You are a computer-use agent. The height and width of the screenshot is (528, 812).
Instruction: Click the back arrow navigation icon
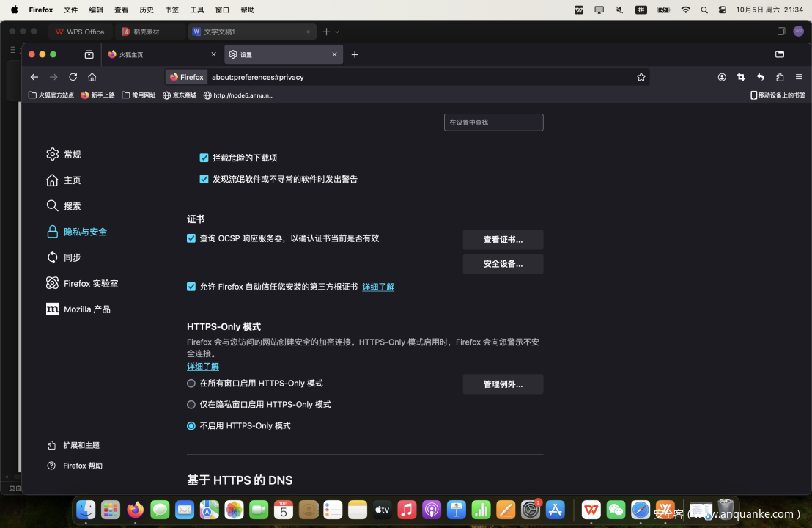[x=34, y=77]
